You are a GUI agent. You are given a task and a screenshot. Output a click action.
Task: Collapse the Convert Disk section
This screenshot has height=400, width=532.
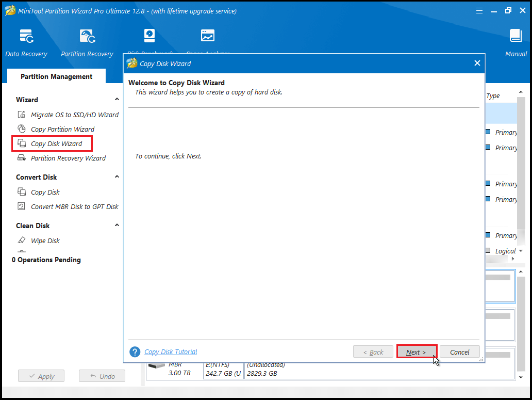(117, 177)
